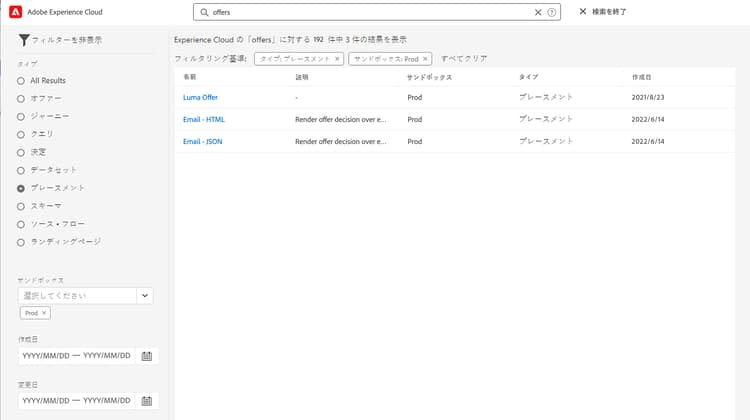Select the ジャーニー radio option
This screenshot has width=750, height=420.
(21, 117)
